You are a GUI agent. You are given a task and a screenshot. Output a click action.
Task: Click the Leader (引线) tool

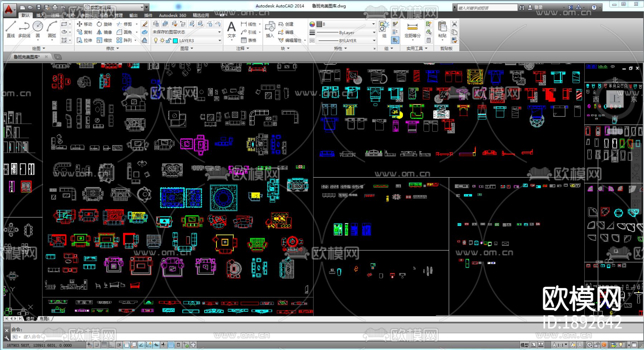coord(249,32)
